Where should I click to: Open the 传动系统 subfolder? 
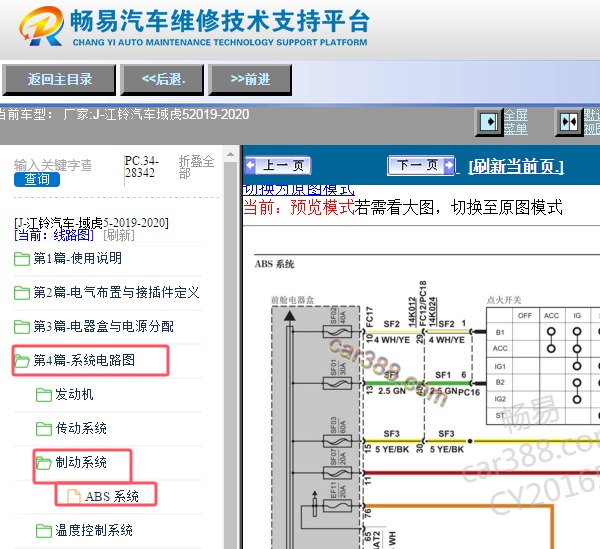(x=81, y=428)
